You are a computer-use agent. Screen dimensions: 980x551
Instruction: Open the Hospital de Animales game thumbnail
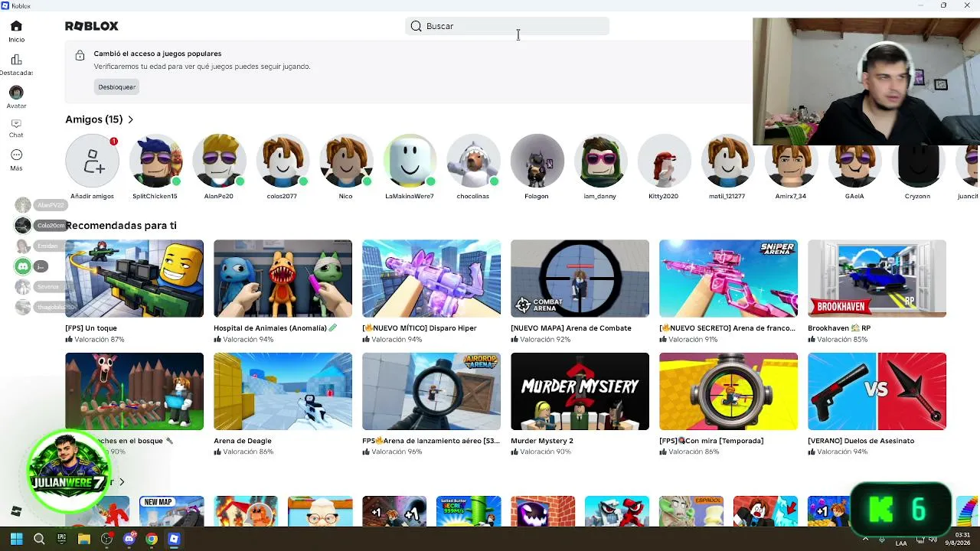tap(283, 279)
